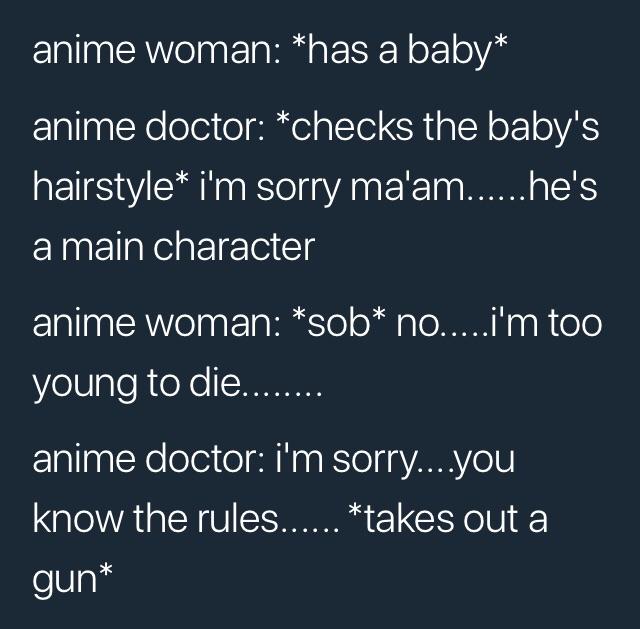Viewport: 640px width, 629px height.
Task: Click the word 'gun*'
Action: point(72,580)
